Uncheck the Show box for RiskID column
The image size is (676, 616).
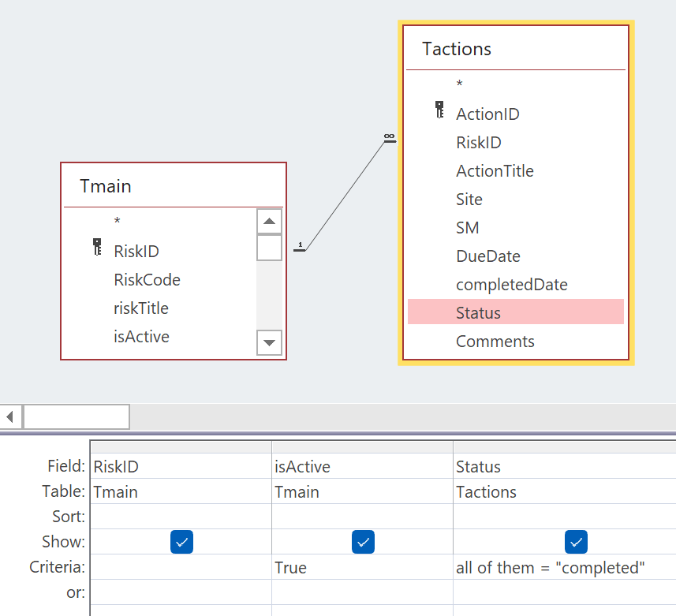tap(181, 542)
